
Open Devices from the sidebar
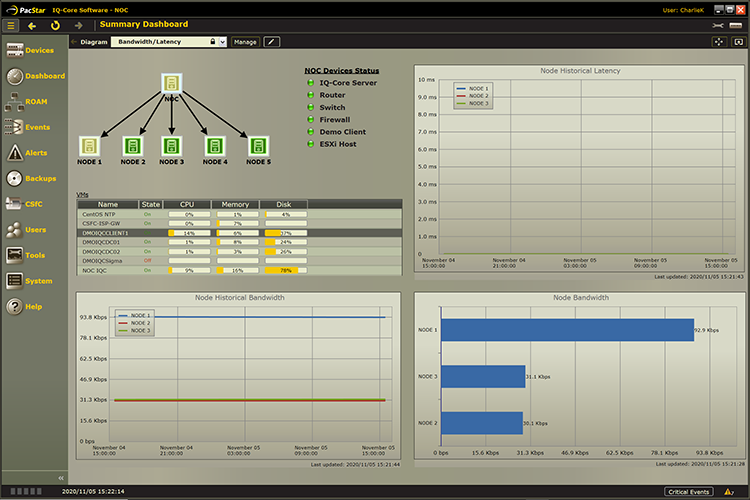(30, 50)
